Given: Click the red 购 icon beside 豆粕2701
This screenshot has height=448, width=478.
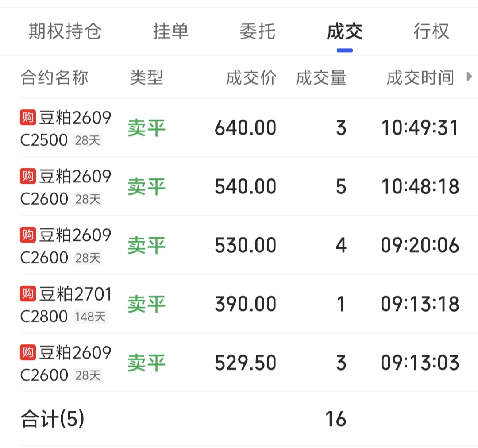Looking at the screenshot, I should (x=28, y=294).
